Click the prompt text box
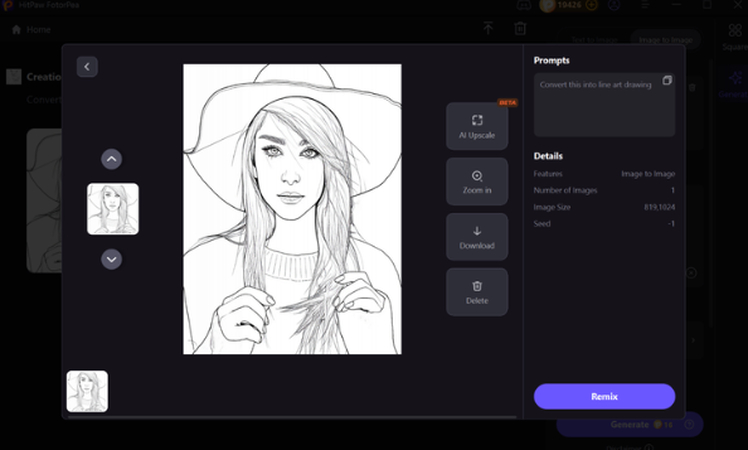 pyautogui.click(x=604, y=105)
